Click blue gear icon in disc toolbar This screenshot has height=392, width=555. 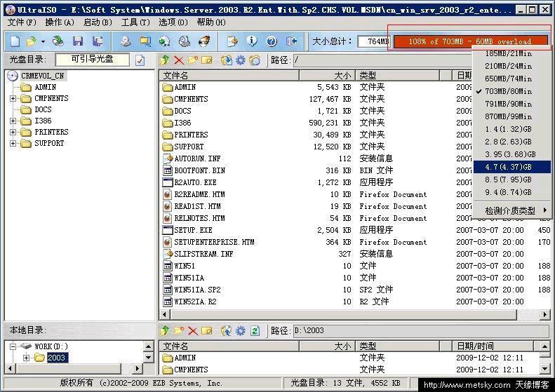tap(241, 60)
